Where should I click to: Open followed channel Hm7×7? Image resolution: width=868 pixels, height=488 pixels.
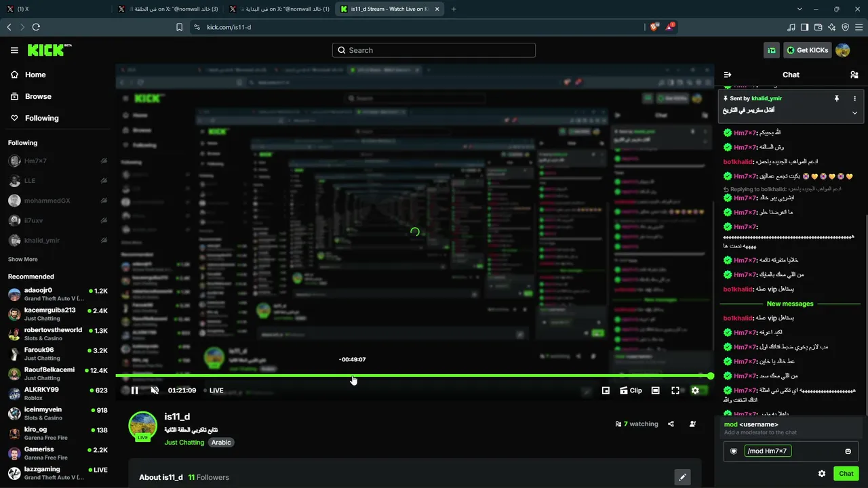57,161
